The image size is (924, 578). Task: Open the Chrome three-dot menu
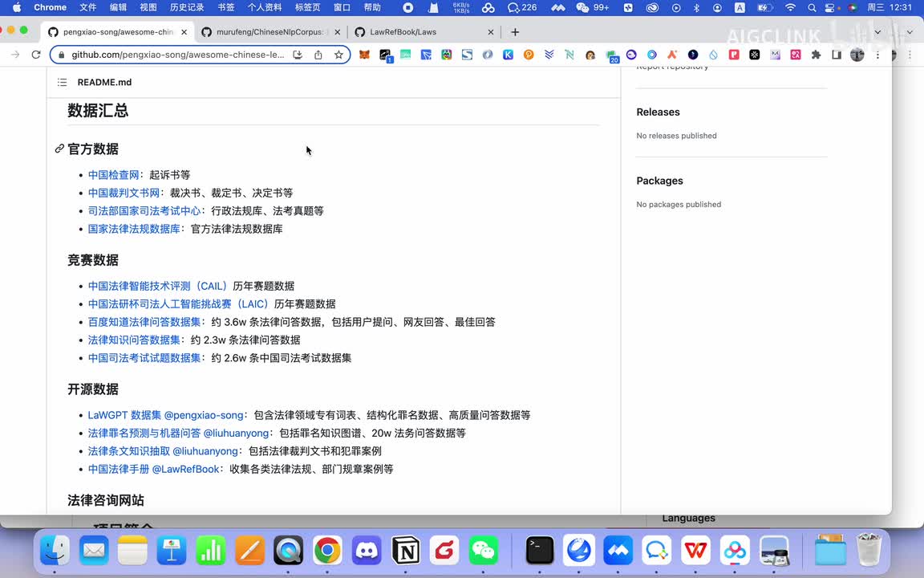coord(878,55)
